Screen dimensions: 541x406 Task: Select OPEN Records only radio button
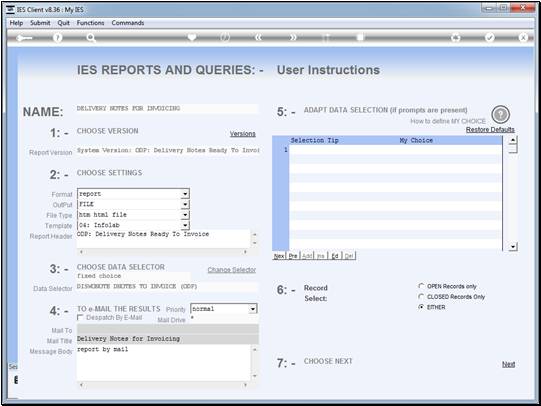421,286
